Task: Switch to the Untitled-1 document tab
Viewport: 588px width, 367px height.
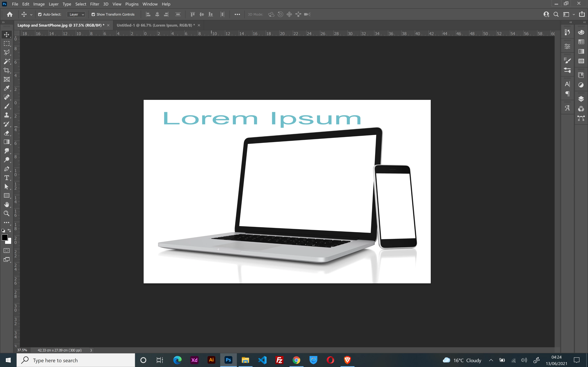Action: [x=156, y=25]
